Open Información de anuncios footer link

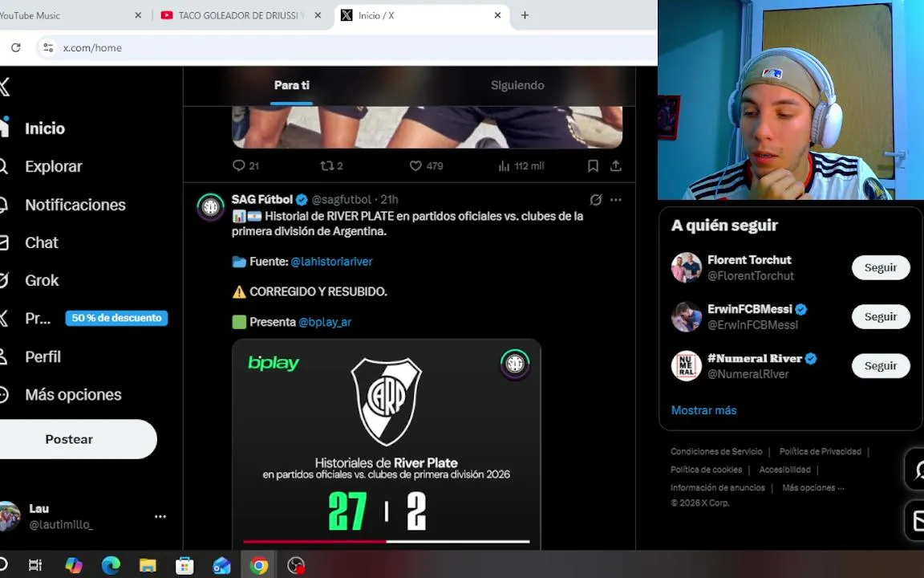pos(717,488)
